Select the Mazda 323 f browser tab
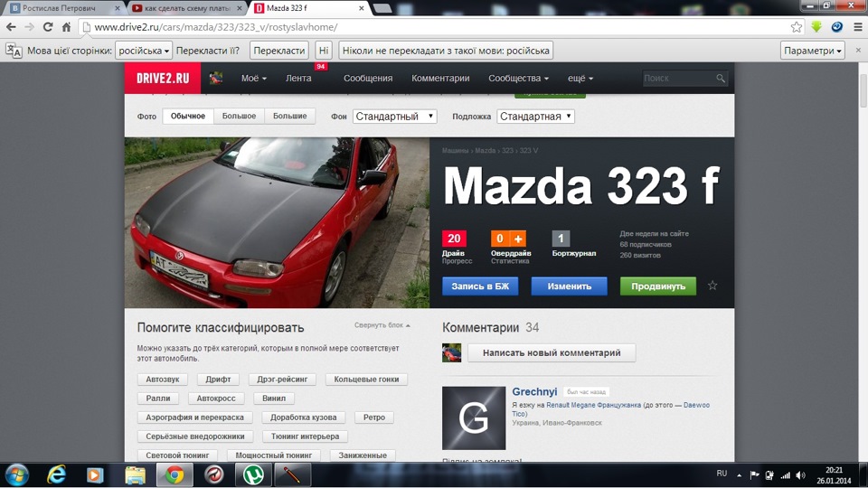Screen dimensions: 868x488 coord(309,8)
